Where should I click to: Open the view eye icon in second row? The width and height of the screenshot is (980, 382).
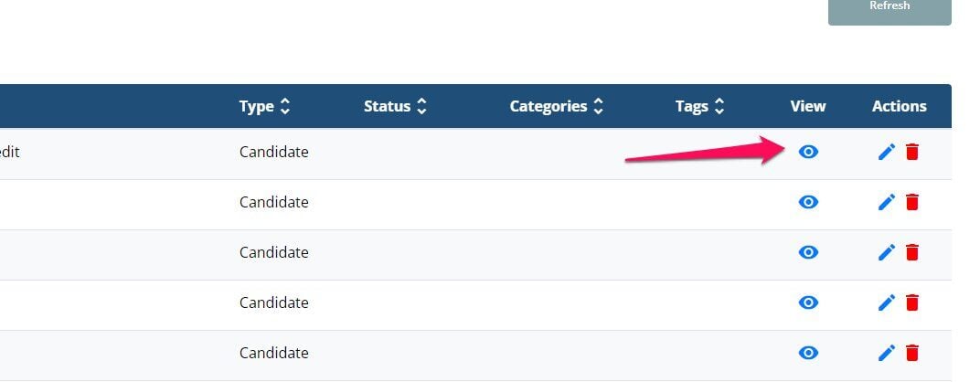click(x=808, y=202)
